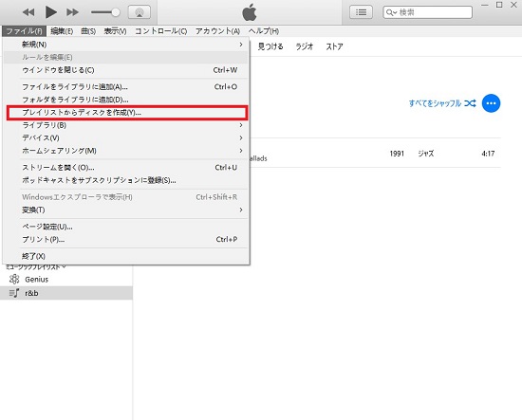Choose プリント(P)... menu entry
The width and height of the screenshot is (522, 420).
[x=126, y=240]
